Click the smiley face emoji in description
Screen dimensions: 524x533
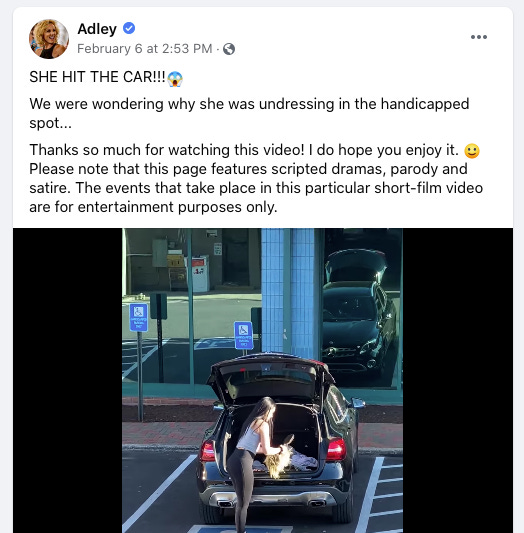(472, 151)
